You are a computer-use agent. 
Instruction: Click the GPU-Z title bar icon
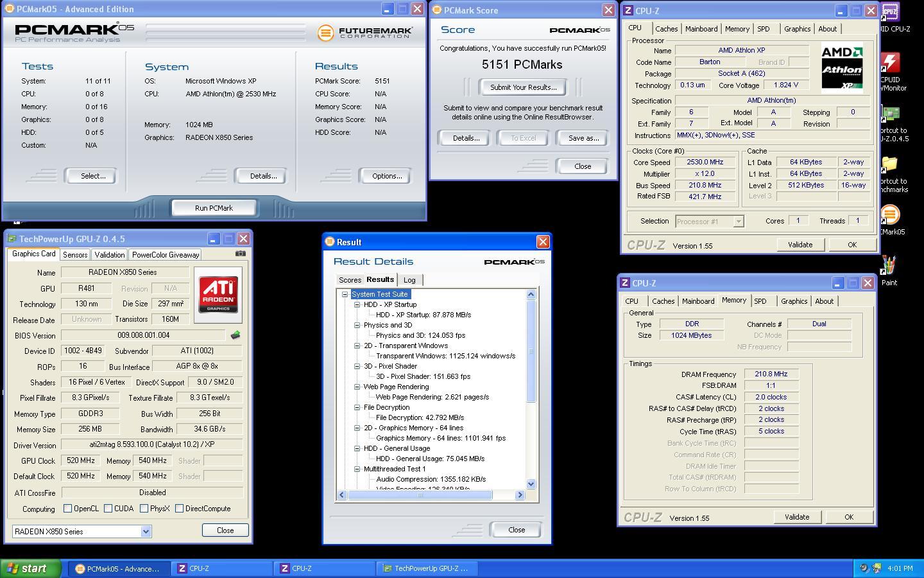(x=12, y=239)
